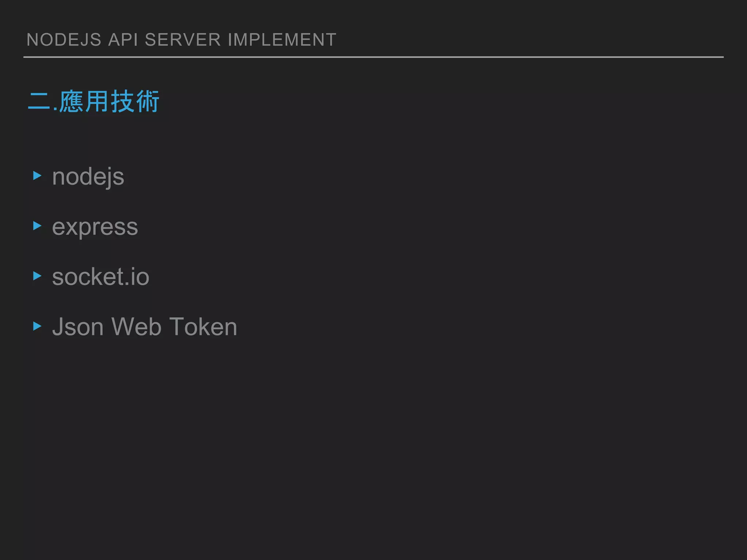This screenshot has height=560, width=747.
Task: Click the blue arrow bullet beside Json Web Token
Action: pyautogui.click(x=37, y=326)
